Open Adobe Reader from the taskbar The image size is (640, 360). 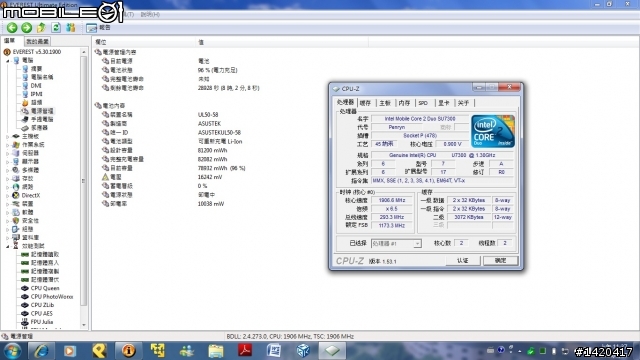pyautogui.click(x=245, y=351)
